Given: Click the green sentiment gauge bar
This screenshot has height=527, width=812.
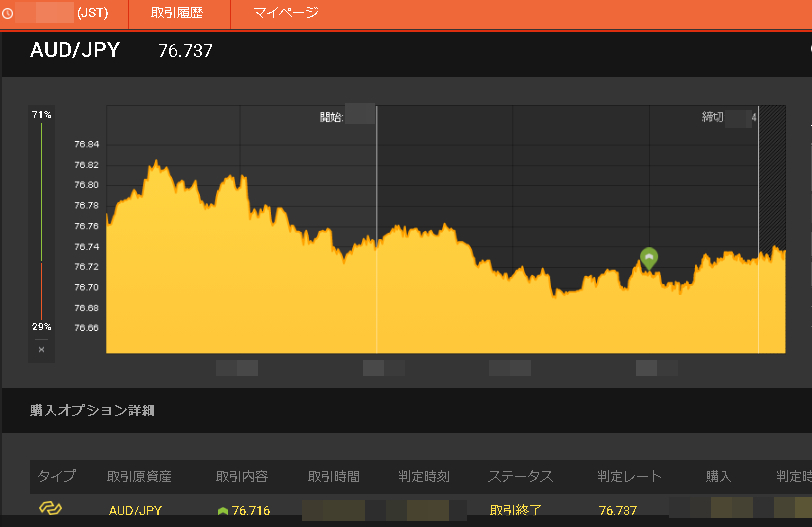Looking at the screenshot, I should tap(41, 192).
